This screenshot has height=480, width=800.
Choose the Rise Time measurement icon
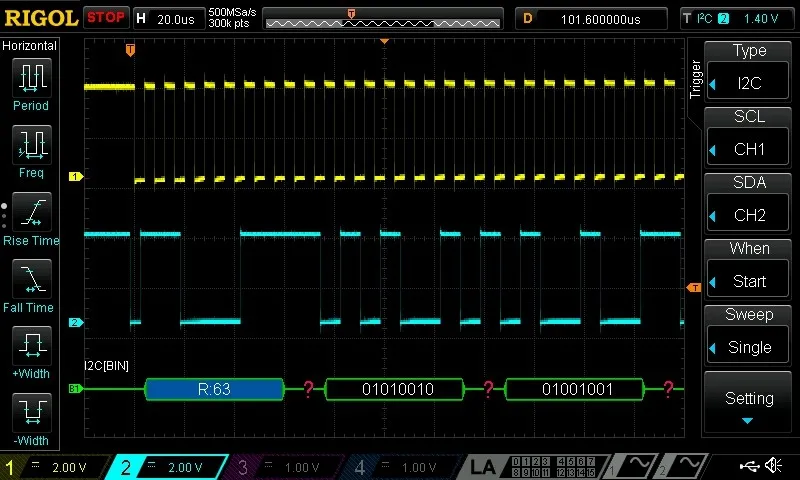[x=30, y=212]
